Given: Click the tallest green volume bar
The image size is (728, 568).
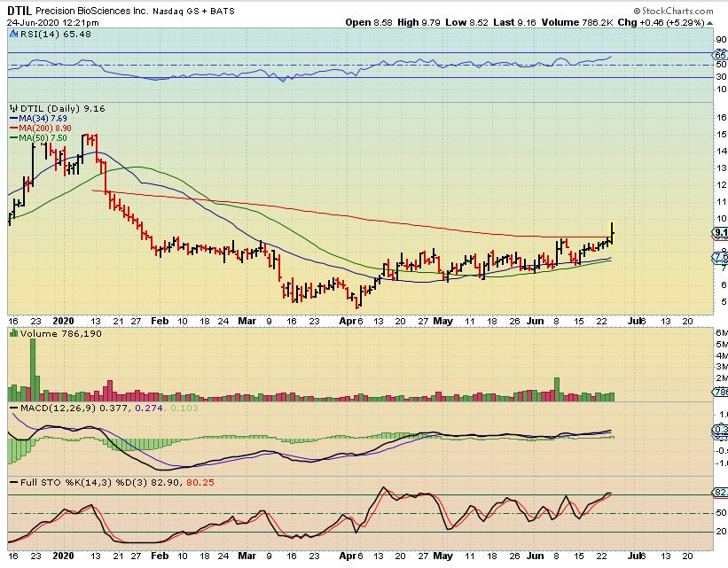Looking at the screenshot, I should tap(33, 370).
